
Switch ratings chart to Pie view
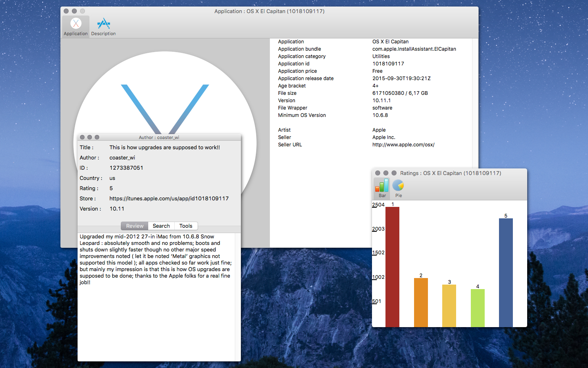(398, 188)
